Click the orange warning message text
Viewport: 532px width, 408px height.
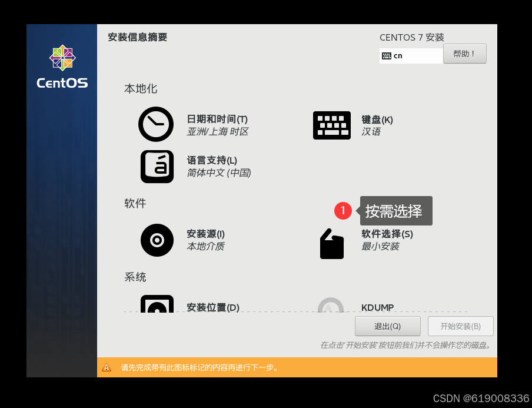199,367
